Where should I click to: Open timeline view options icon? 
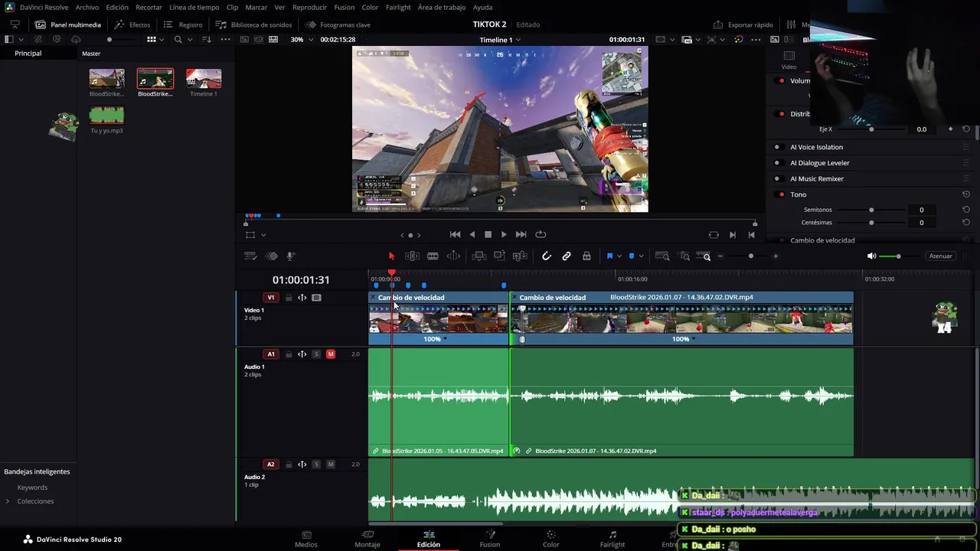pos(250,256)
